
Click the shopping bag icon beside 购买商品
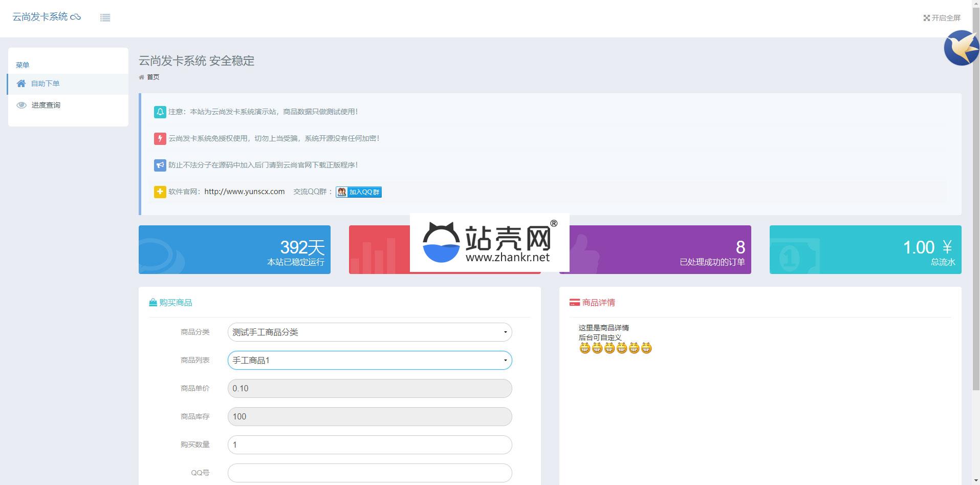pos(153,303)
